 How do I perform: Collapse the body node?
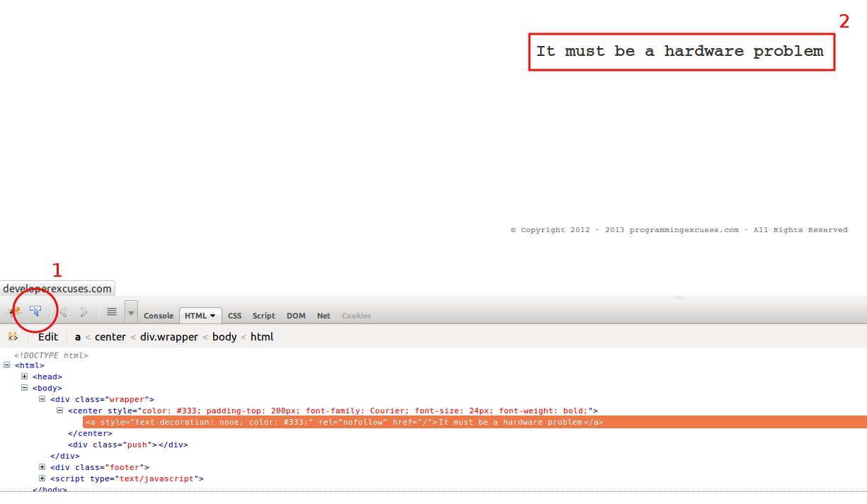[25, 388]
